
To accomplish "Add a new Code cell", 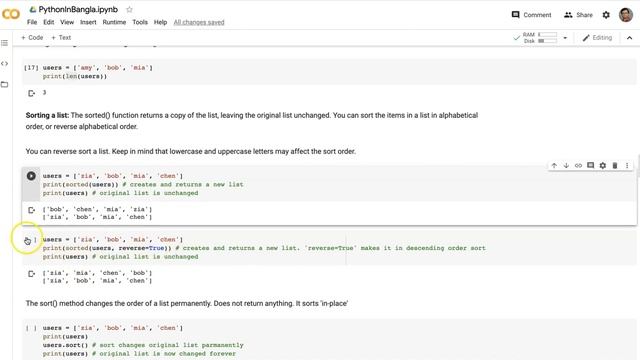I will click(32, 38).
